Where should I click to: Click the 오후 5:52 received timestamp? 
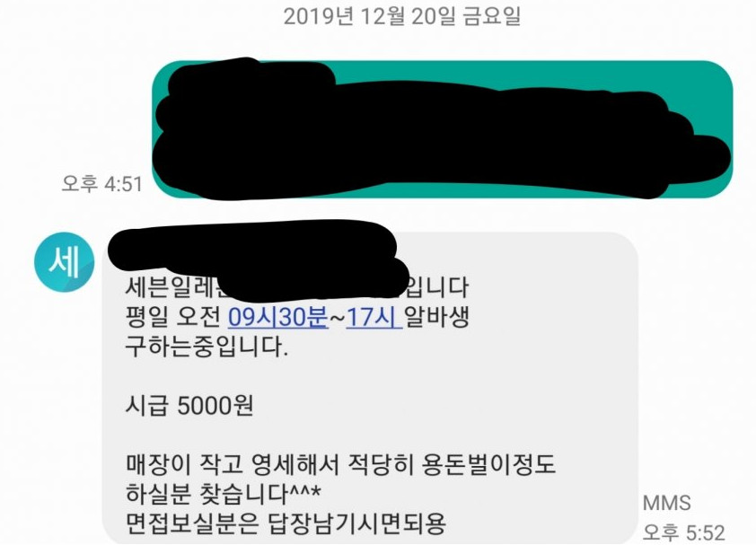click(x=683, y=532)
